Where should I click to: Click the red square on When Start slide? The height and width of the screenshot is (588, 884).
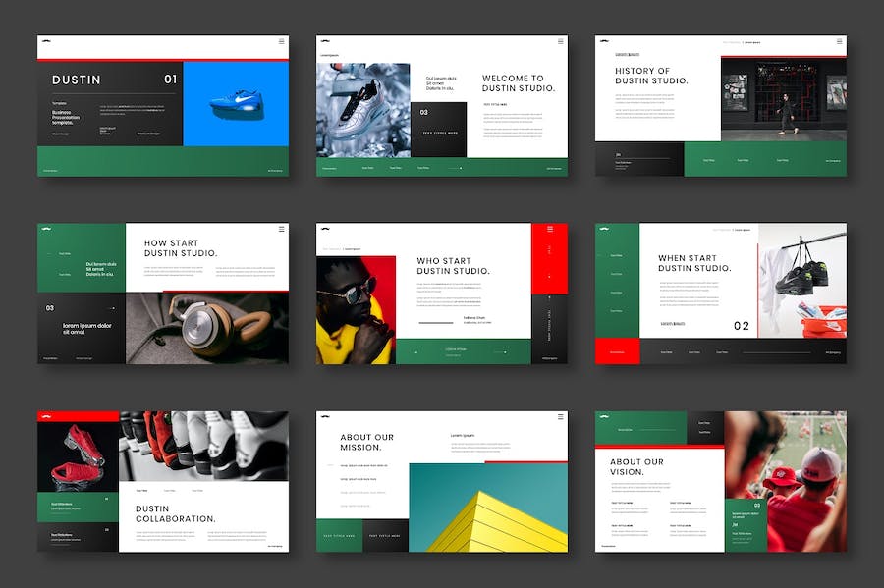(x=617, y=351)
